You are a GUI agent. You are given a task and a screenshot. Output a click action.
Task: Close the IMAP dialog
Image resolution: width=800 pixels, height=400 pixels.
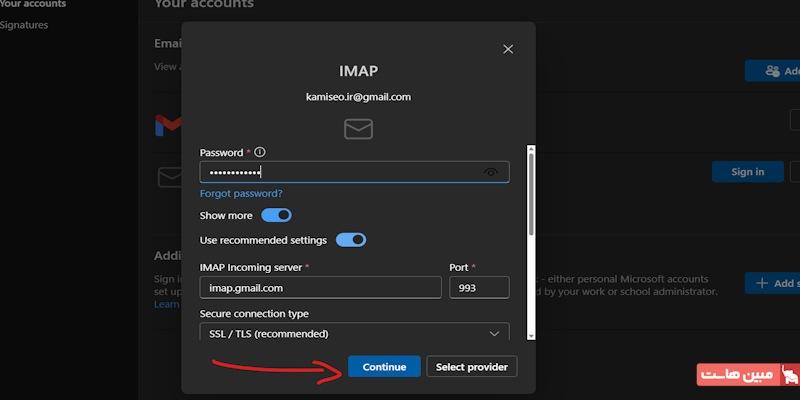pyautogui.click(x=508, y=49)
